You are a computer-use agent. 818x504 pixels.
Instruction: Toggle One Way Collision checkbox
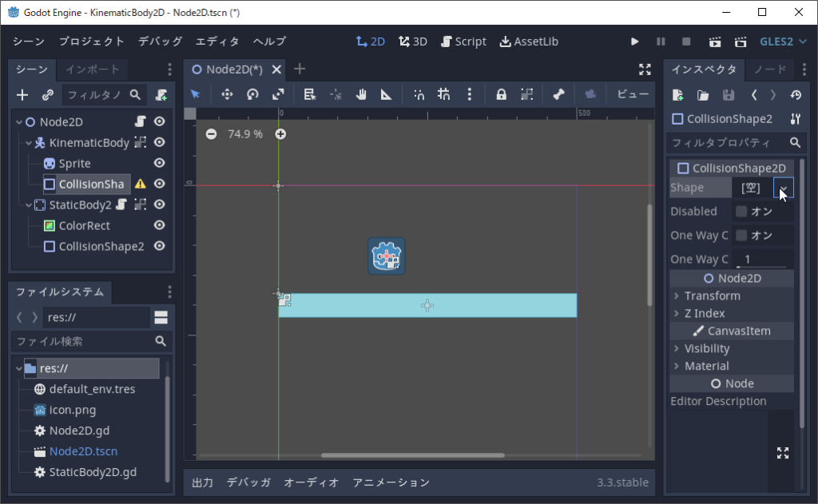741,236
